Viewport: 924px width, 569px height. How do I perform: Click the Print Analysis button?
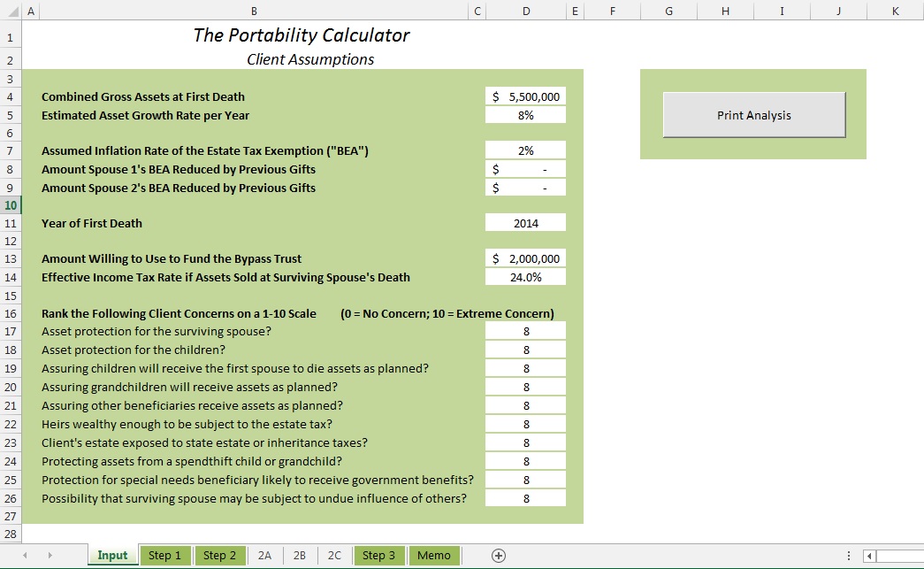[x=753, y=115]
